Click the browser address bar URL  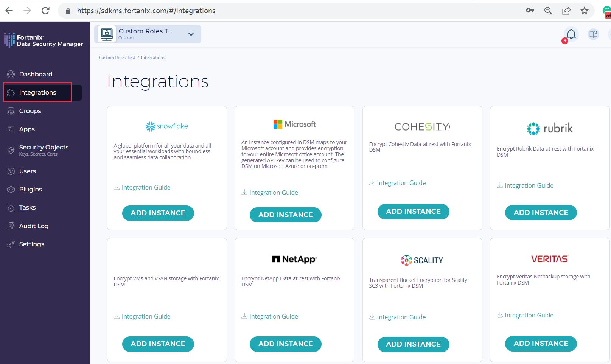coord(146,11)
